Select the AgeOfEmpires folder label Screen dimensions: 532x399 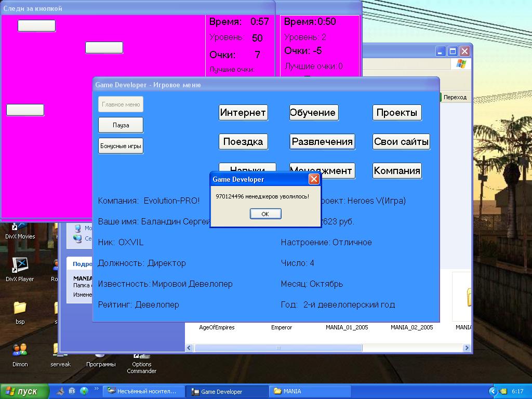point(217,327)
